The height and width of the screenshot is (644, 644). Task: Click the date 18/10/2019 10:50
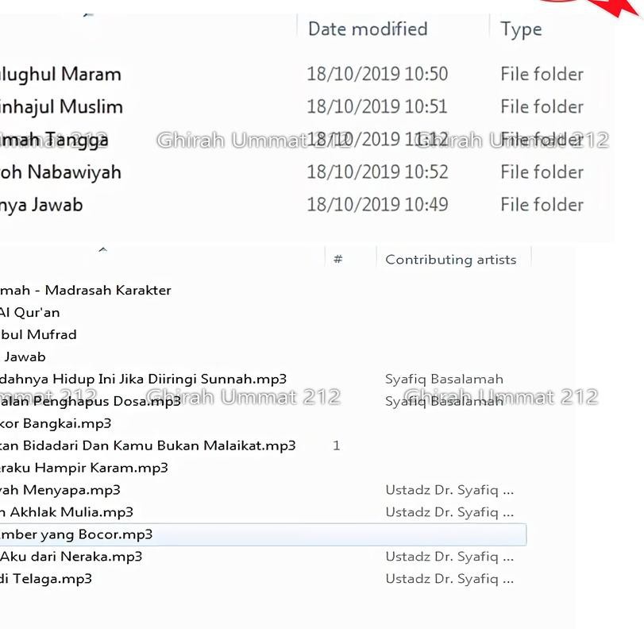377,74
